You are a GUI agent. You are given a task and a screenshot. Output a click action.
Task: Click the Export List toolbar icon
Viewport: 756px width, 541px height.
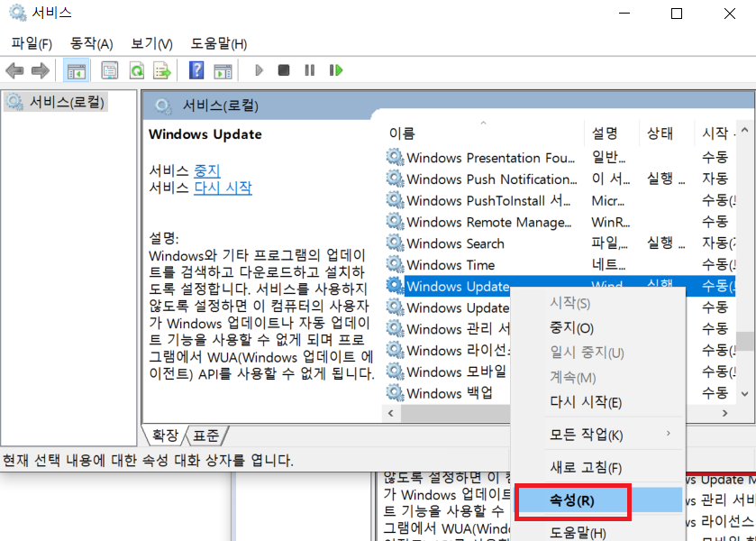click(x=162, y=70)
